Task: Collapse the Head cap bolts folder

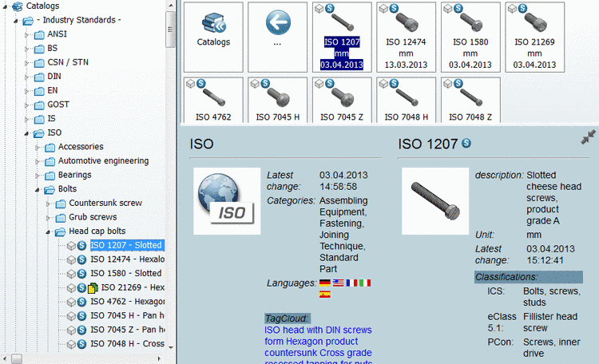Action: 48,231
